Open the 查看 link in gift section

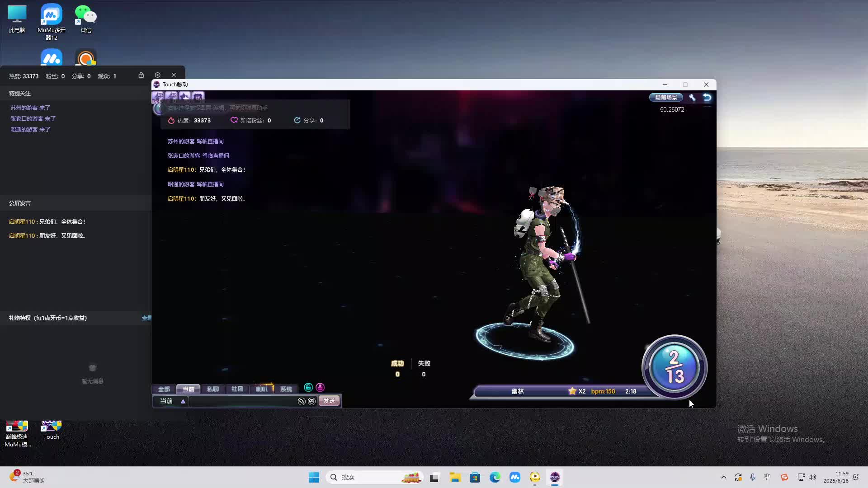tap(146, 318)
